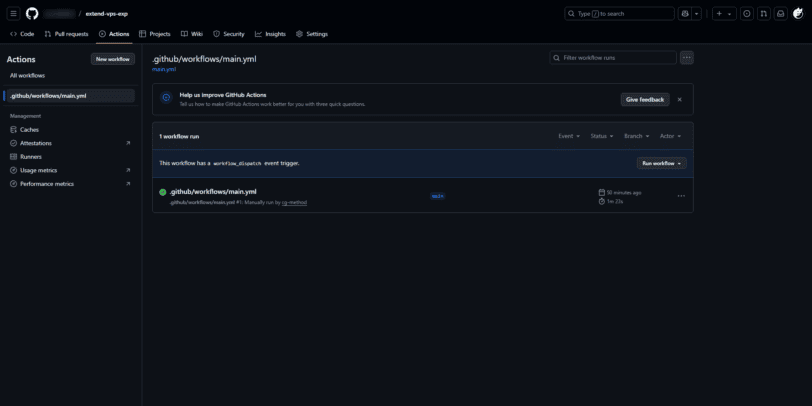Select the Actions tab
This screenshot has width=812, height=406.
pos(114,34)
